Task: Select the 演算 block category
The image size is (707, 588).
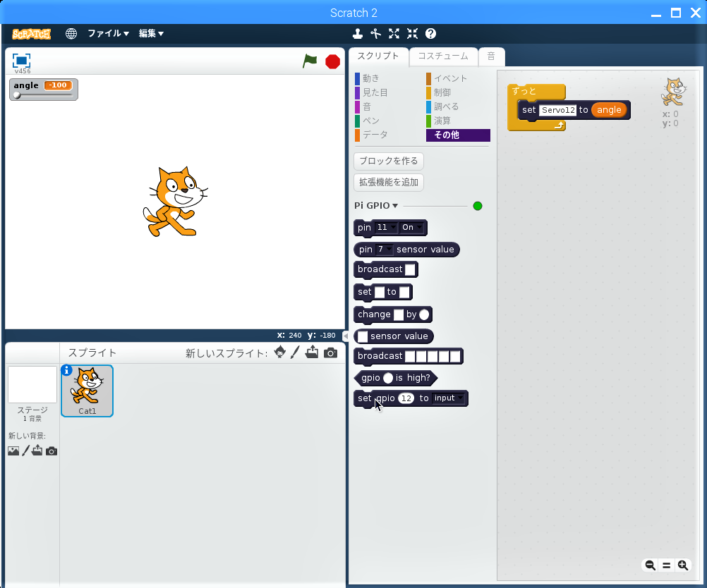Action: [x=442, y=121]
